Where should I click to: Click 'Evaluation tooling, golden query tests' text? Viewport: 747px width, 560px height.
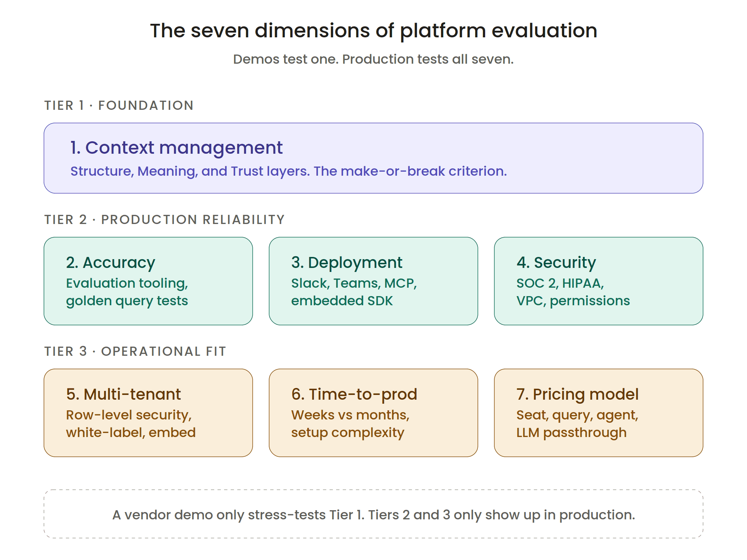127,292
